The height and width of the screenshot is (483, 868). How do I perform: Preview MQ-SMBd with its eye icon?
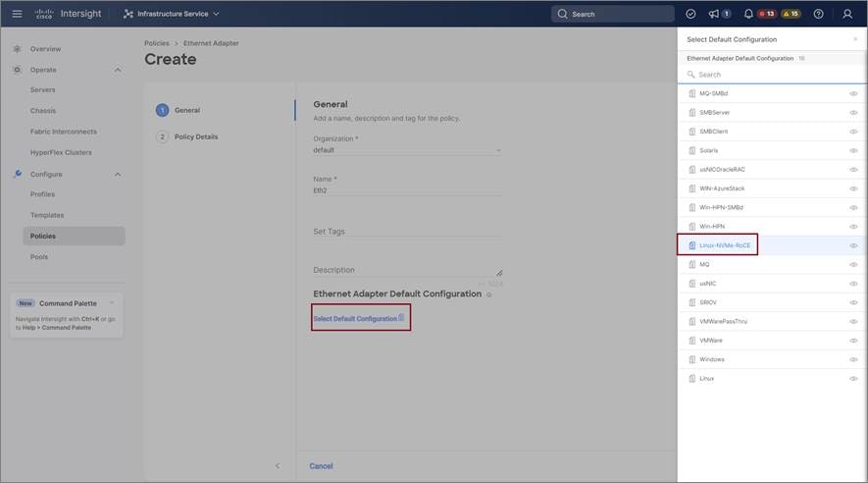[x=853, y=93]
